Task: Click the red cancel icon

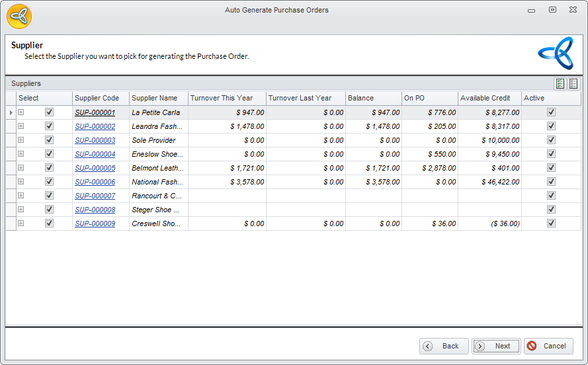Action: point(532,346)
